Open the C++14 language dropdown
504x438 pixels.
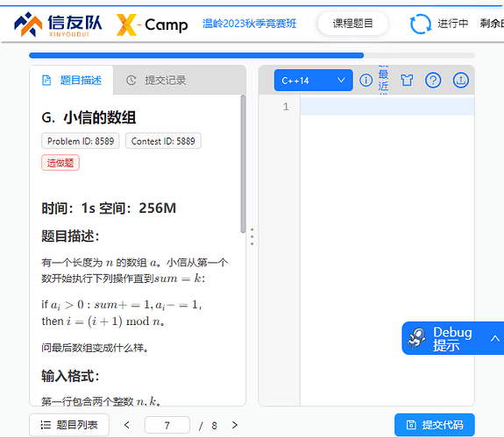[314, 81]
